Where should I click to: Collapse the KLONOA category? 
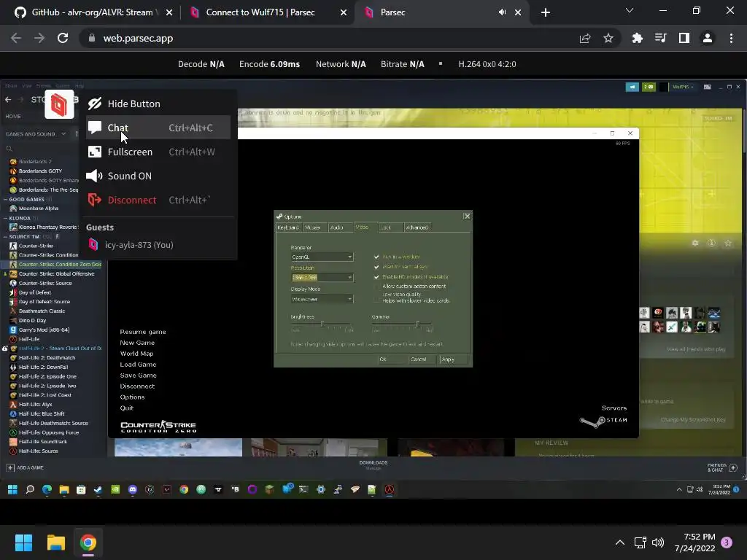tap(6, 218)
